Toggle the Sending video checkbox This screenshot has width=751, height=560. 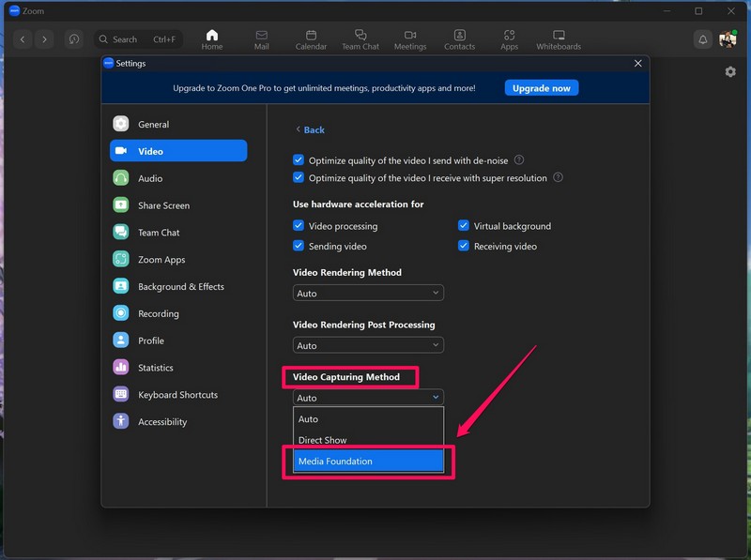pos(299,247)
